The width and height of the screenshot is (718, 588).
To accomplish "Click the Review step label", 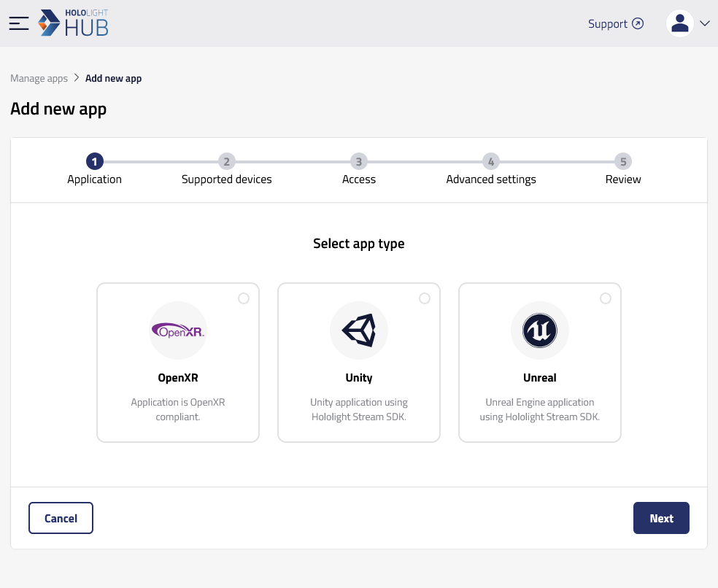I will pyautogui.click(x=623, y=179).
